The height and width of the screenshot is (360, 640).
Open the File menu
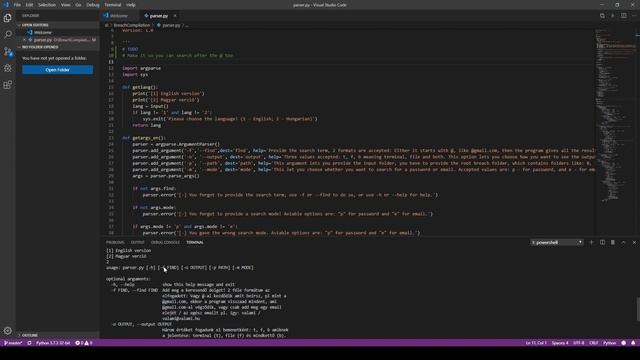17,5
